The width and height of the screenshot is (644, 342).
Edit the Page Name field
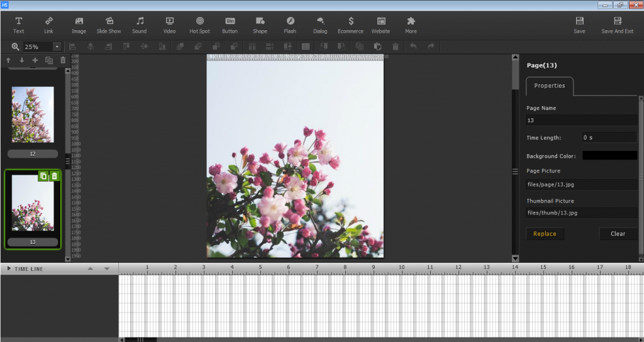pyautogui.click(x=581, y=120)
